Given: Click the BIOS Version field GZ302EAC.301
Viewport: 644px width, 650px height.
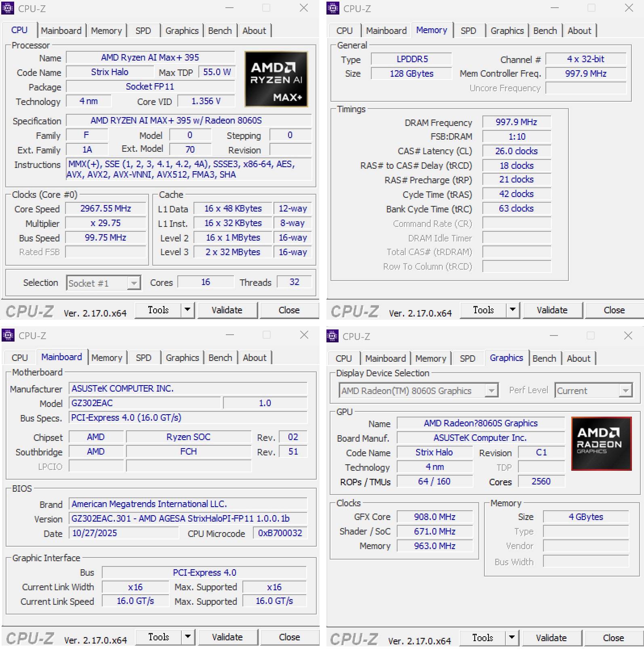Looking at the screenshot, I should 188,518.
